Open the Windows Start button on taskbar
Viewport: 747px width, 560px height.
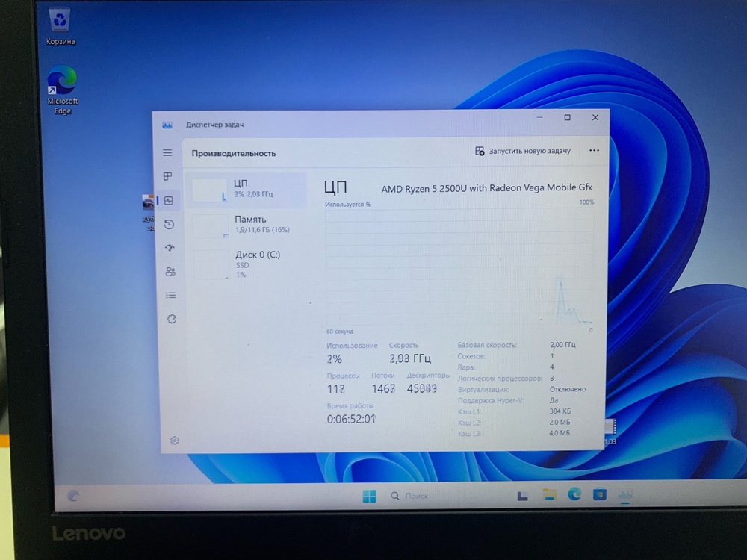369,497
